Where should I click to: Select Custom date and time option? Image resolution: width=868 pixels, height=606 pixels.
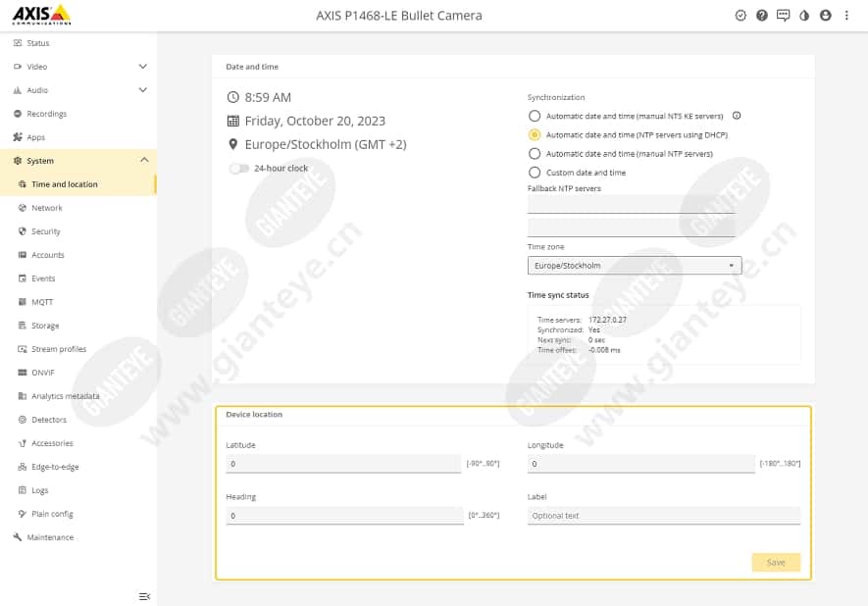pos(535,173)
